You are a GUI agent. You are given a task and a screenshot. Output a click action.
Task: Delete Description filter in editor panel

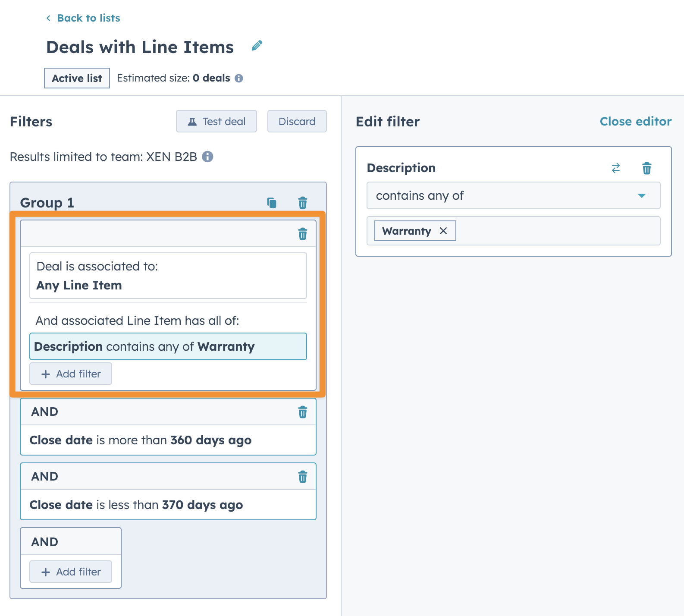(x=646, y=168)
